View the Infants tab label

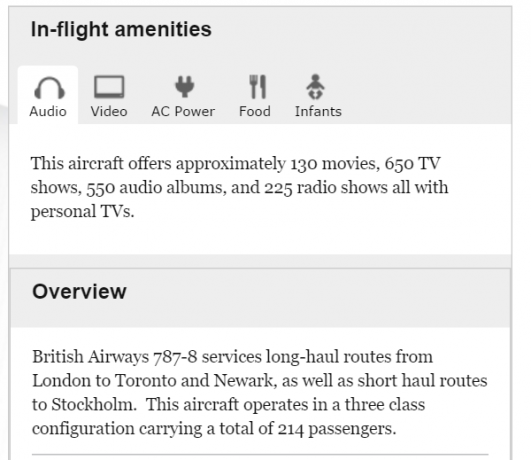(318, 111)
